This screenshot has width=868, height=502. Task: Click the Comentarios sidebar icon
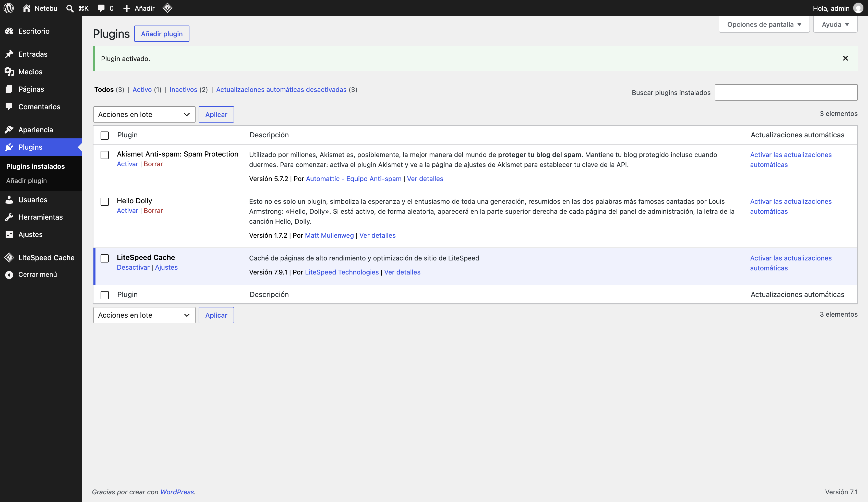pos(9,106)
